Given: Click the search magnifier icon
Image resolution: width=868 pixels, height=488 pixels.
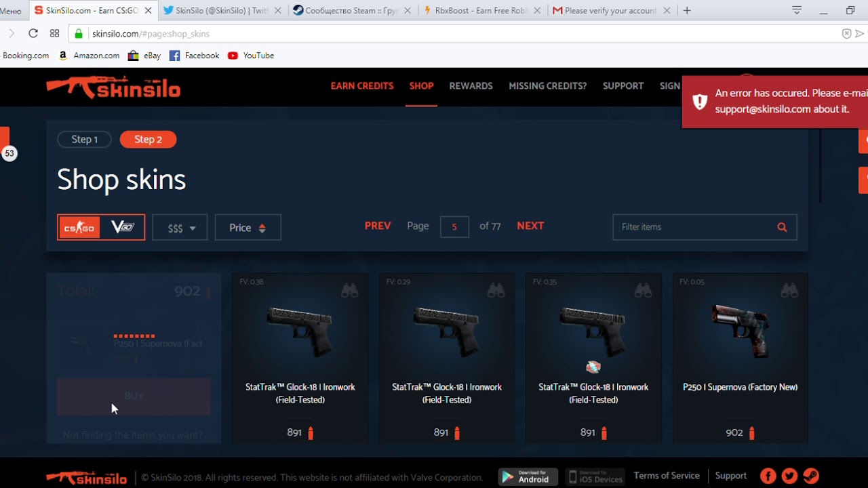Looking at the screenshot, I should 782,227.
